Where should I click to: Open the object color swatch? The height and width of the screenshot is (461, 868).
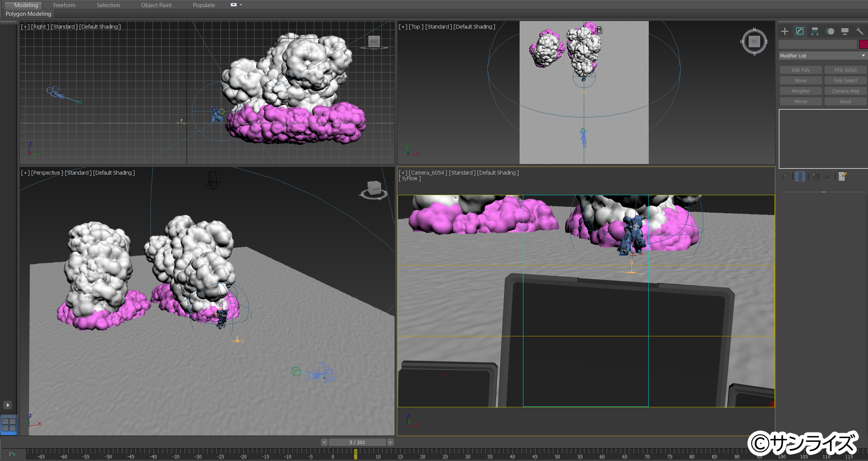[x=863, y=44]
